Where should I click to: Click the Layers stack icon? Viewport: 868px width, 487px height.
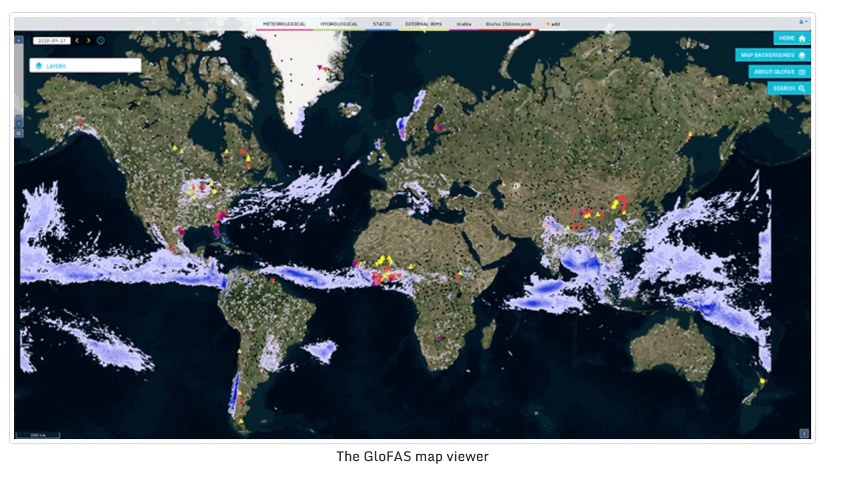click(39, 65)
